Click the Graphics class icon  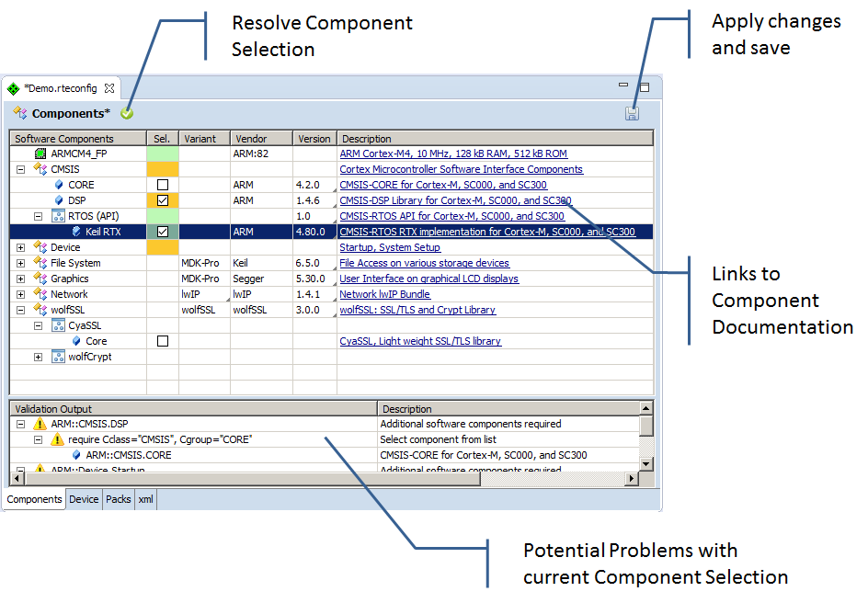40,279
